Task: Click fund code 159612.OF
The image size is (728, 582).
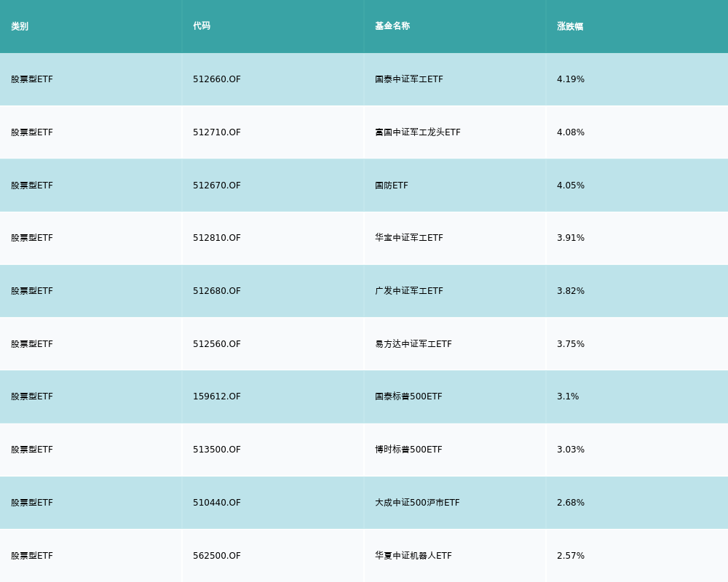Action: point(217,396)
